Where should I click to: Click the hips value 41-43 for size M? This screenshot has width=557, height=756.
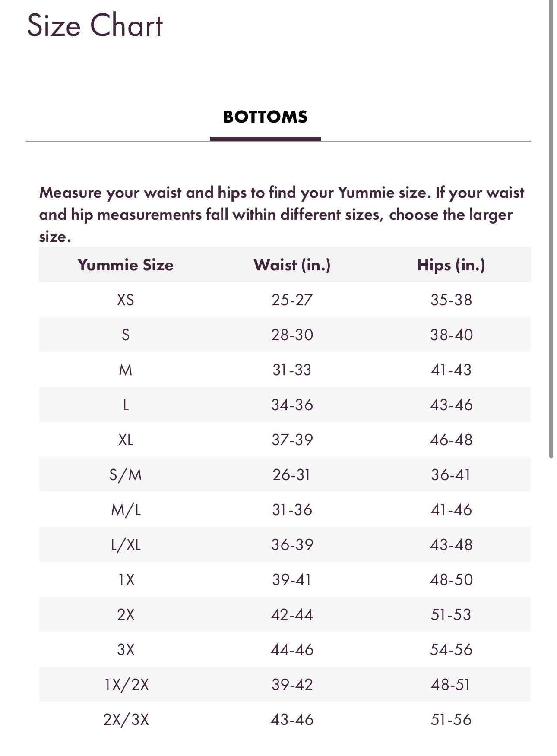pos(451,370)
